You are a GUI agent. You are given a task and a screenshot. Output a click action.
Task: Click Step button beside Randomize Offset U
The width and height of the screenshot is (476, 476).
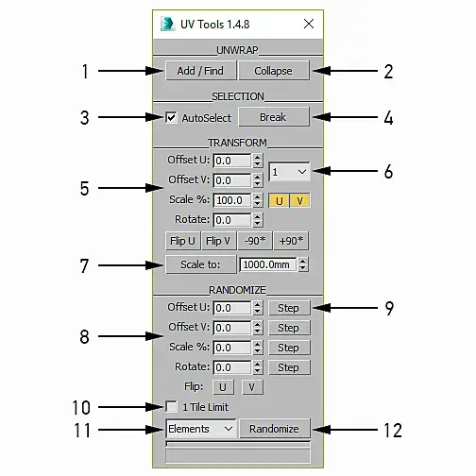click(x=289, y=308)
